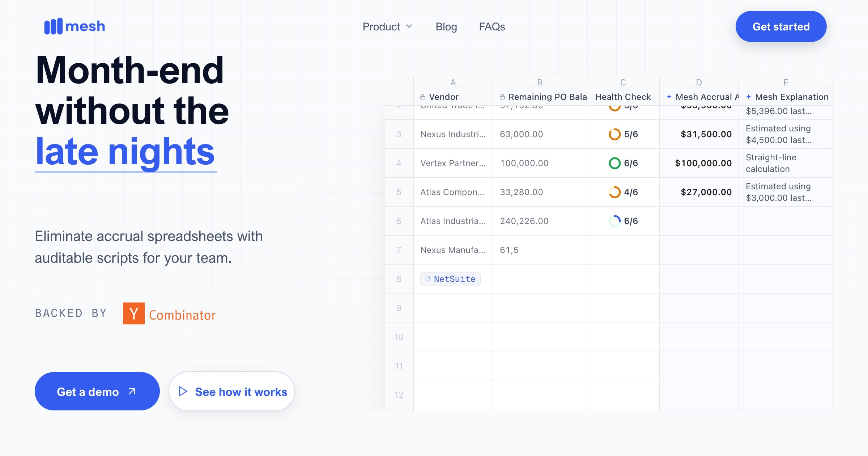Click the Y Combinator logo square

click(134, 313)
